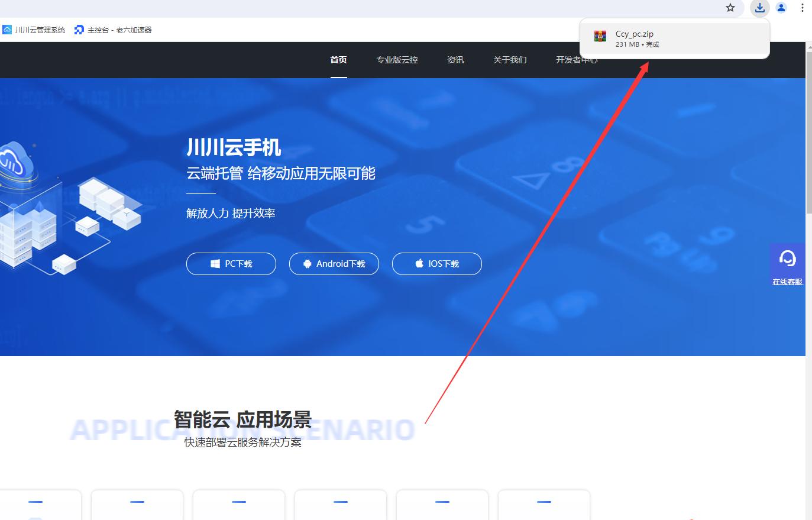Viewport: 812px width, 520px height.
Task: Click the Chrome downloads toolbar icon
Action: pyautogui.click(x=759, y=8)
